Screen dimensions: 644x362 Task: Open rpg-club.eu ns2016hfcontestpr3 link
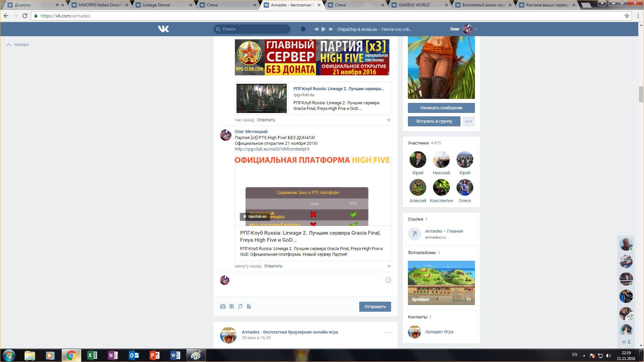coord(272,149)
